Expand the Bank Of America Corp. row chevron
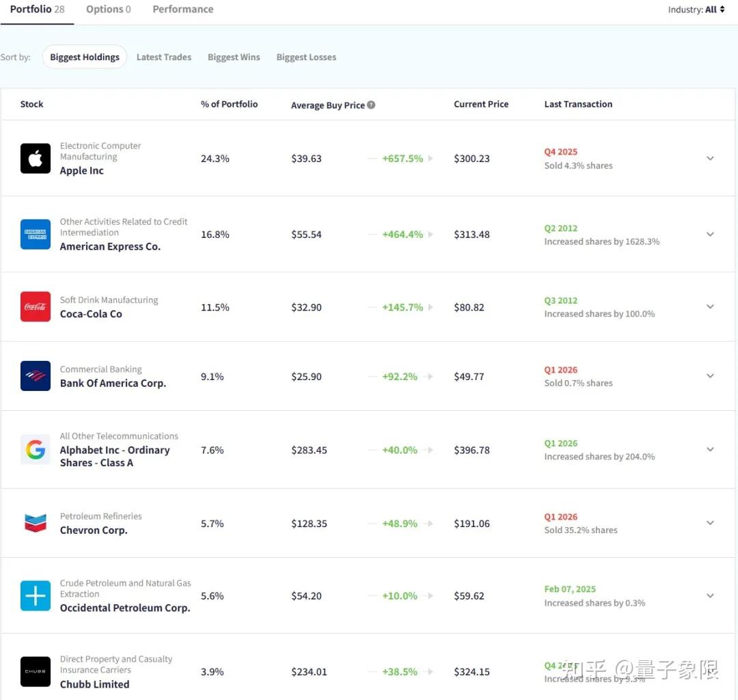The width and height of the screenshot is (738, 700). [710, 376]
